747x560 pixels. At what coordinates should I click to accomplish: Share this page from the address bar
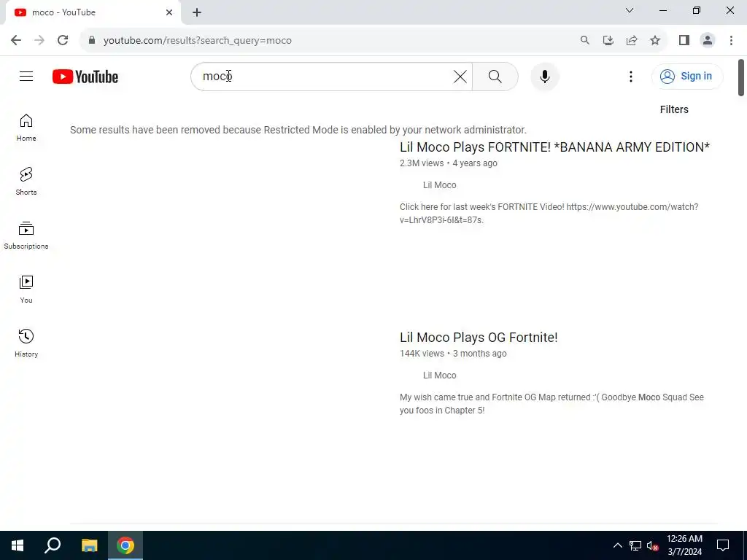coord(632,40)
